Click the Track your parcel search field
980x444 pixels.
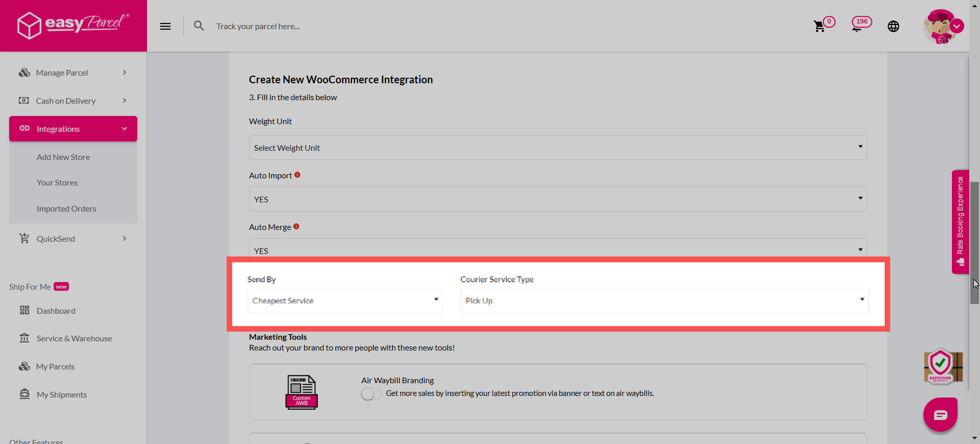[258, 26]
